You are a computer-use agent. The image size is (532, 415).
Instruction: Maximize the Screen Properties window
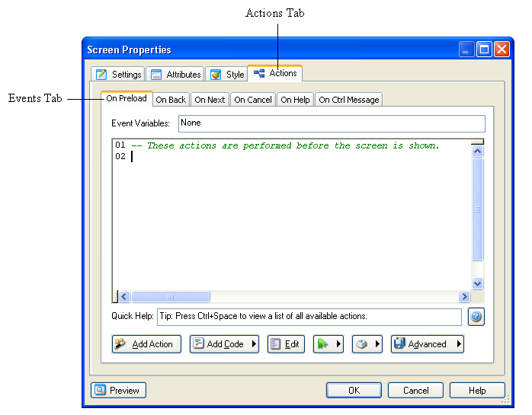[484, 49]
